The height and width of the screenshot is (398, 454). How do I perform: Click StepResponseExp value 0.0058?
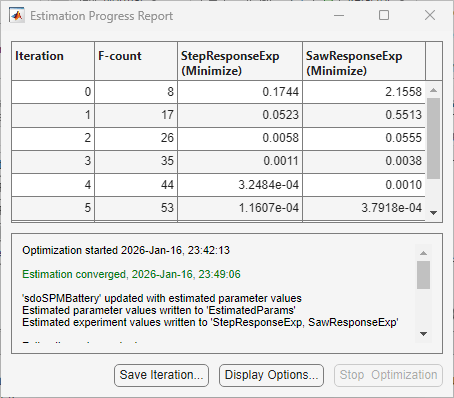click(240, 138)
